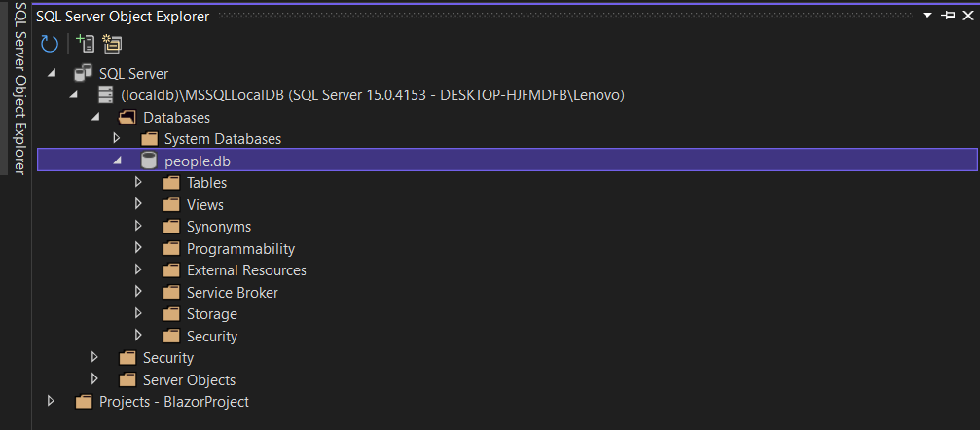The width and height of the screenshot is (980, 430).
Task: Expand the System Databases node
Action: (116, 138)
